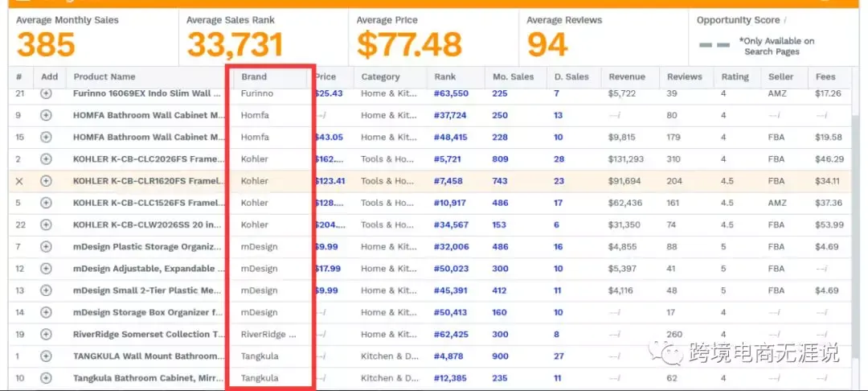Screen dimensions: 868x391
Task: Sort table by Fees column header
Action: pos(825,77)
